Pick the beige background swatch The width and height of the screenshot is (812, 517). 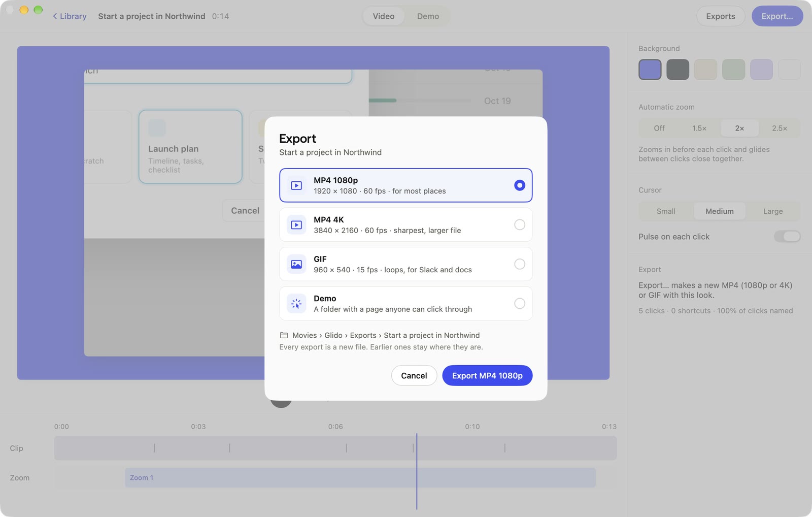[705, 70]
